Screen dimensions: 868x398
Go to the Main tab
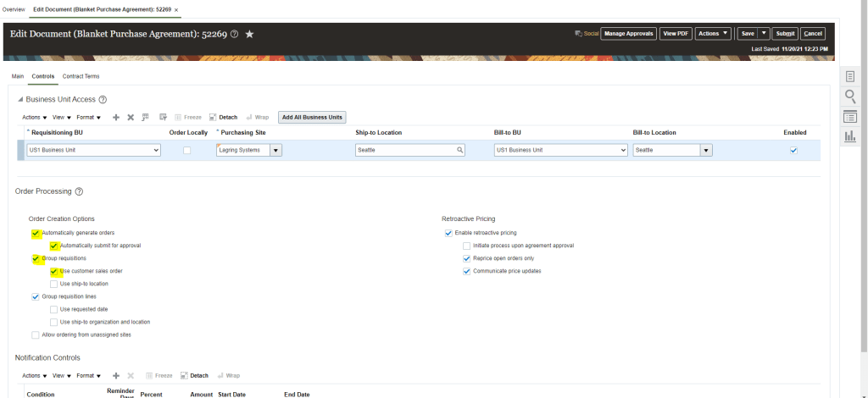(17, 76)
